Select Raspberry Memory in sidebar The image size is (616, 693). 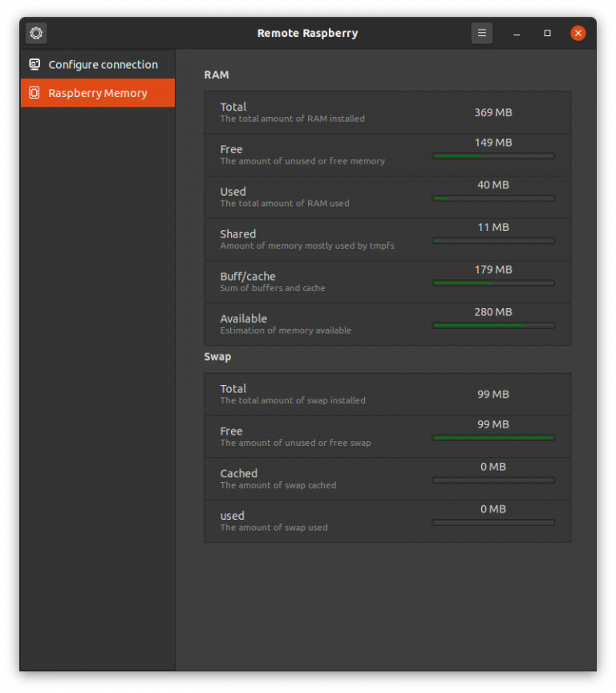(98, 93)
